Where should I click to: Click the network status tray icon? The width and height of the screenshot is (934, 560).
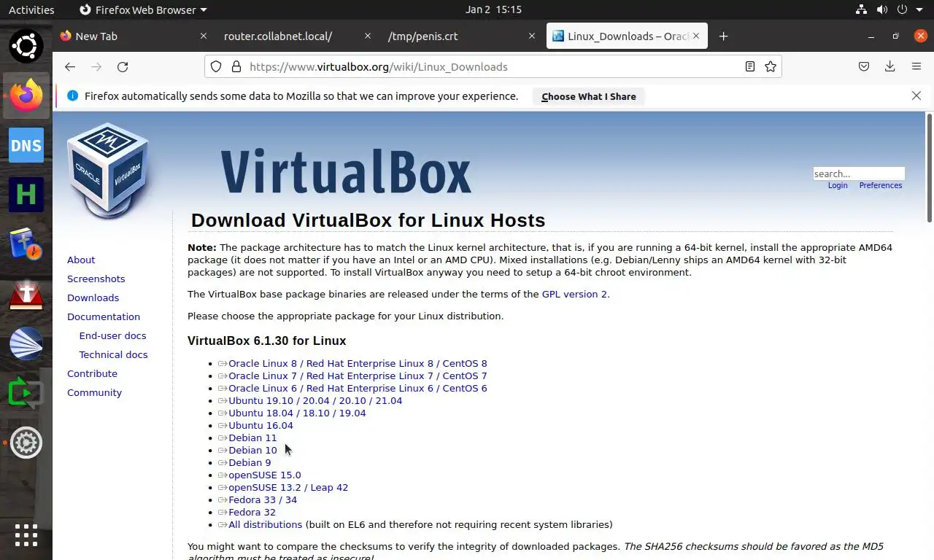coord(862,9)
